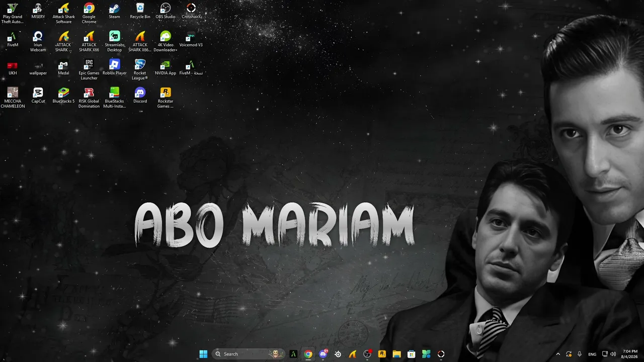Open Microsoft Store from the taskbar

click(412, 354)
